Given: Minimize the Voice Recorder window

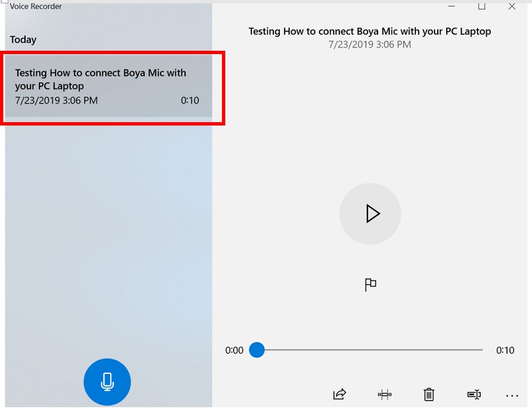Looking at the screenshot, I should [451, 6].
